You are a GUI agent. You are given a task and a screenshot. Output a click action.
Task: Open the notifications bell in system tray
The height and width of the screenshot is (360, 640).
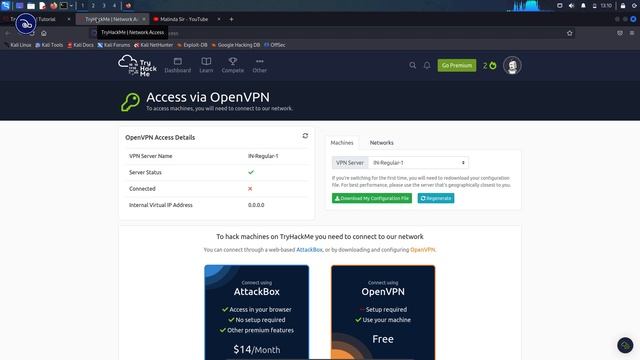tap(583, 6)
